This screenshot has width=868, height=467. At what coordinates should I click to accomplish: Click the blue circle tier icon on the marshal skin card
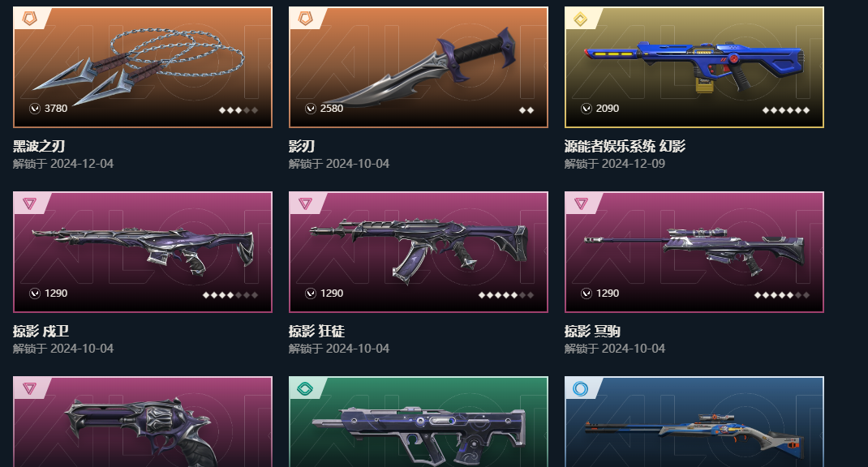coord(580,389)
